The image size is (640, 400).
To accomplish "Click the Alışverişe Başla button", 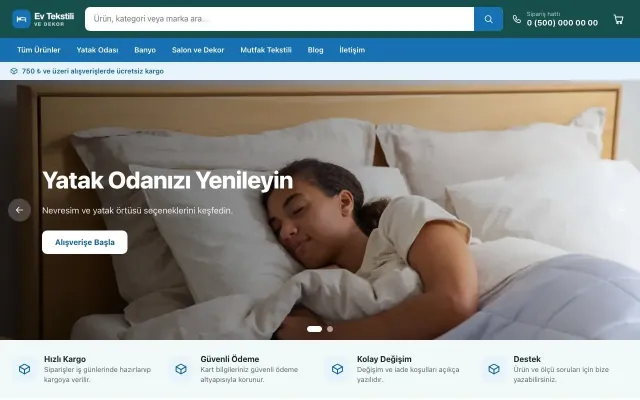I will [x=85, y=242].
